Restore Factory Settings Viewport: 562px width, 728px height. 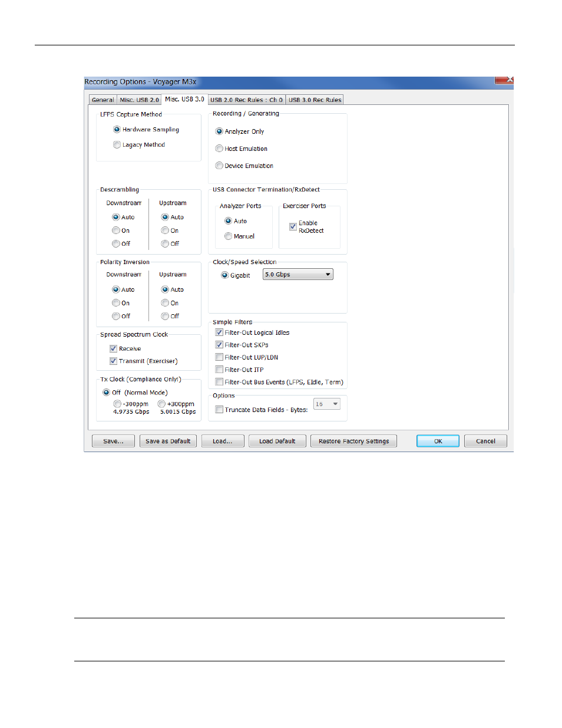click(x=353, y=442)
